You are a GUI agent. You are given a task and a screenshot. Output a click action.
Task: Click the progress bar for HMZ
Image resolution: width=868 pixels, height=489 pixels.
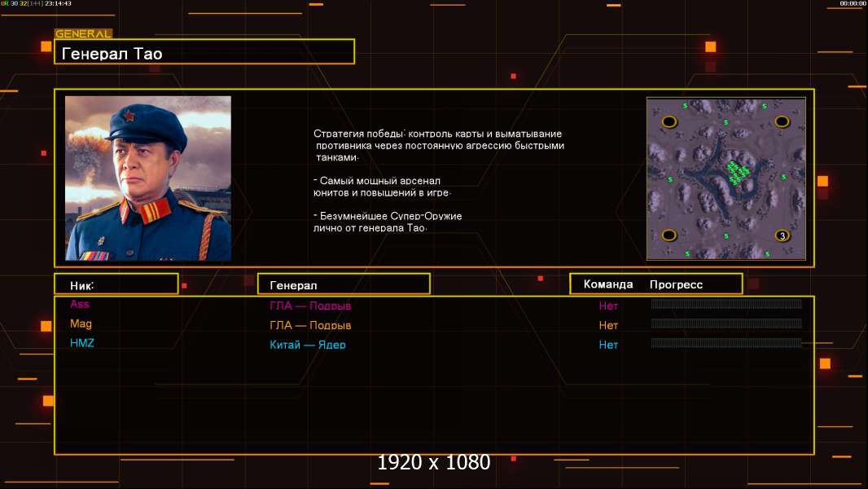point(726,343)
